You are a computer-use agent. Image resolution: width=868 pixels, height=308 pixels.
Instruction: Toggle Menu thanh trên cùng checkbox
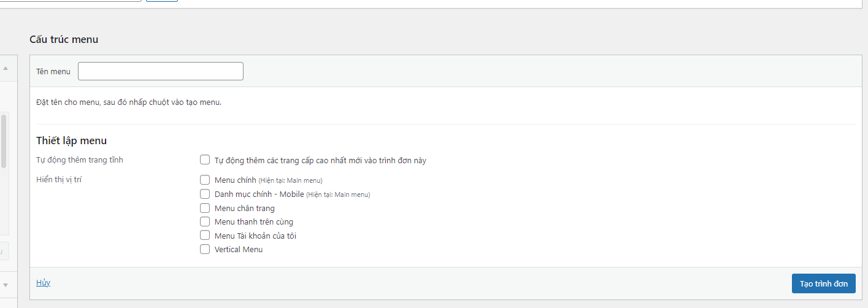click(205, 221)
